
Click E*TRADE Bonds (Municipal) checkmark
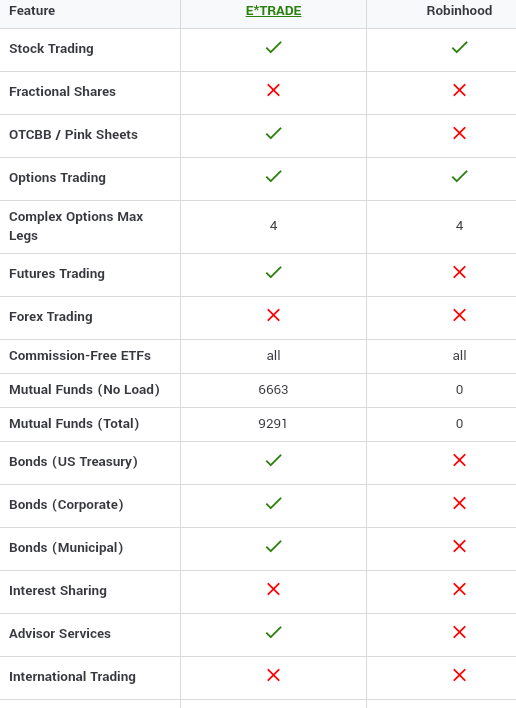(274, 546)
